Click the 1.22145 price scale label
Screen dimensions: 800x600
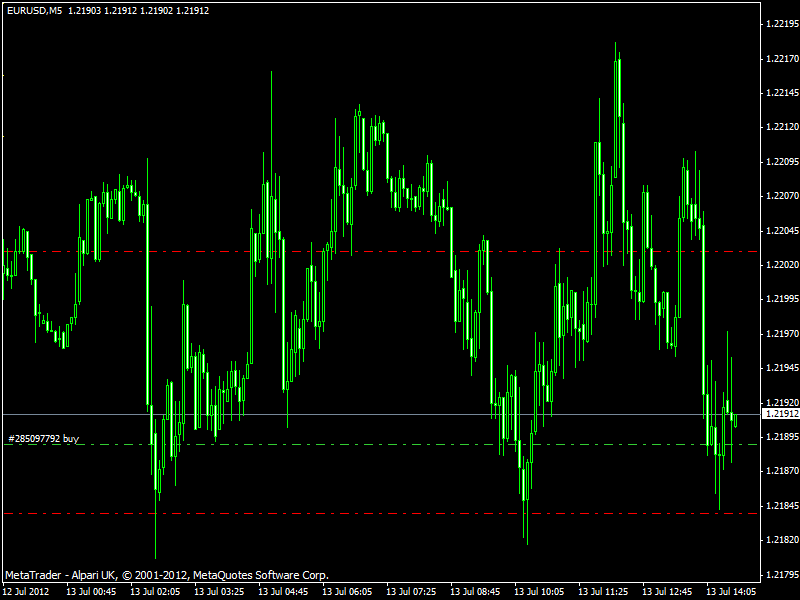tap(783, 93)
